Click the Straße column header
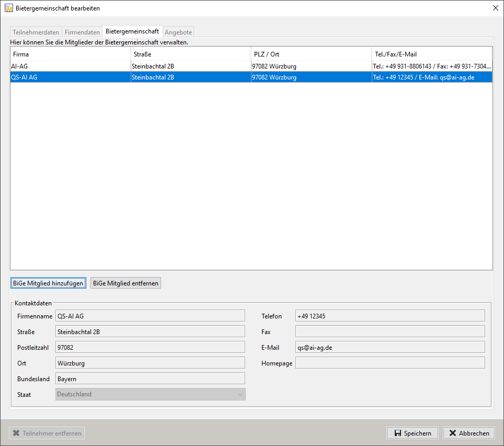Image resolution: width=504 pixels, height=446 pixels. tap(191, 54)
